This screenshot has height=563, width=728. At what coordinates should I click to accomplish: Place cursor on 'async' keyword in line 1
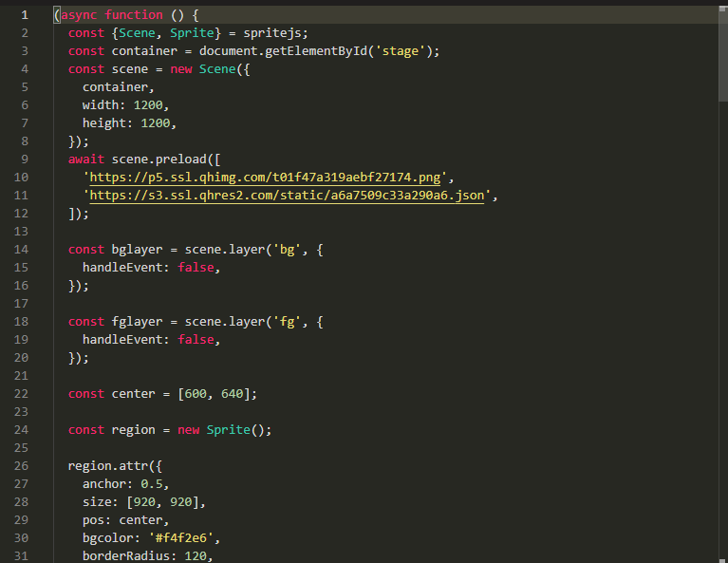click(x=79, y=15)
